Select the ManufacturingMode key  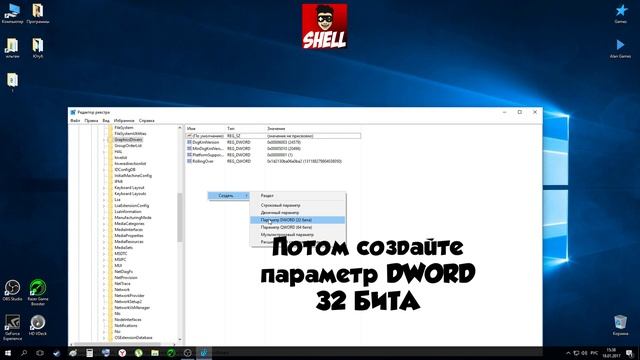133,218
